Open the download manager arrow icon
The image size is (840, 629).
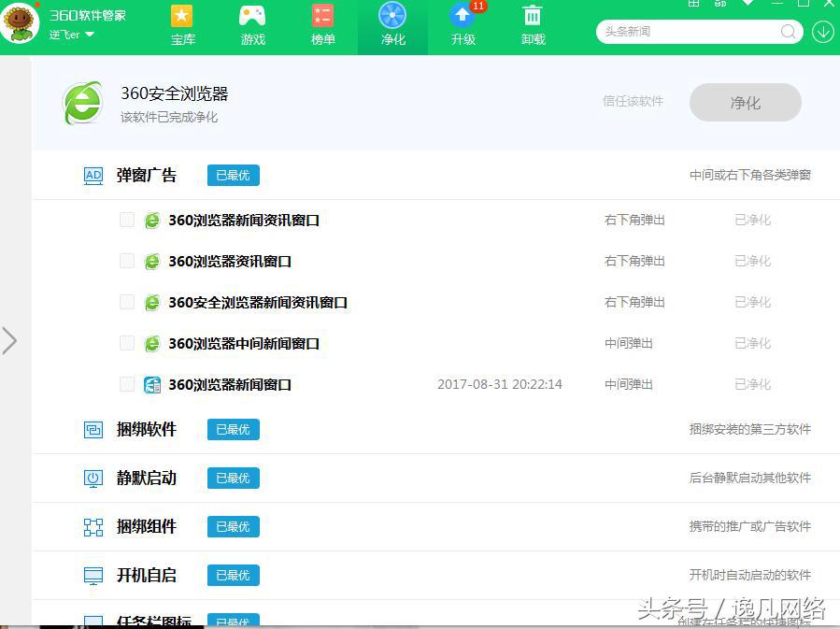point(822,32)
